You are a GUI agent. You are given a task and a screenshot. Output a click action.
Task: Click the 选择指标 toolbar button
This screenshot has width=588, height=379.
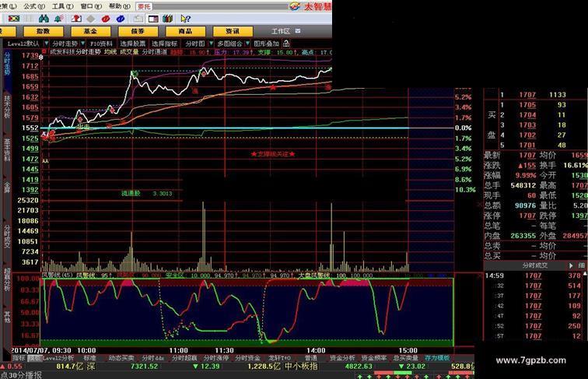pyautogui.click(x=164, y=44)
